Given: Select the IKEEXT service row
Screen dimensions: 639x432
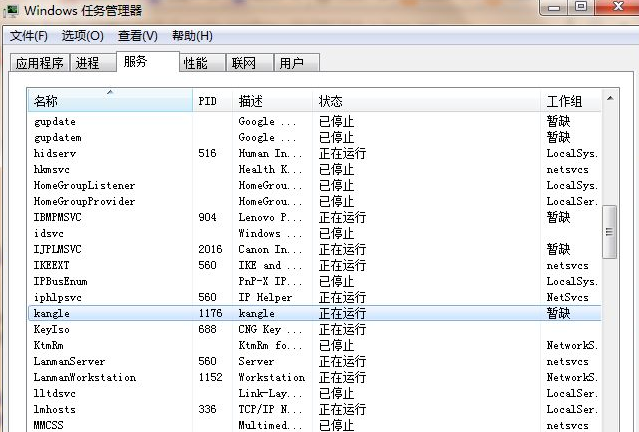Looking at the screenshot, I should click(315, 265).
